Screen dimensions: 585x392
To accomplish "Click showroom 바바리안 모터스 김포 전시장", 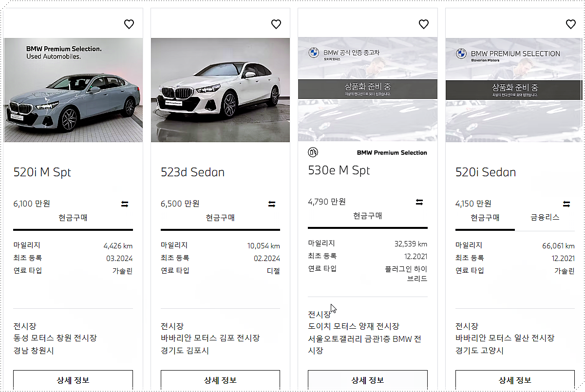I will 210,338.
